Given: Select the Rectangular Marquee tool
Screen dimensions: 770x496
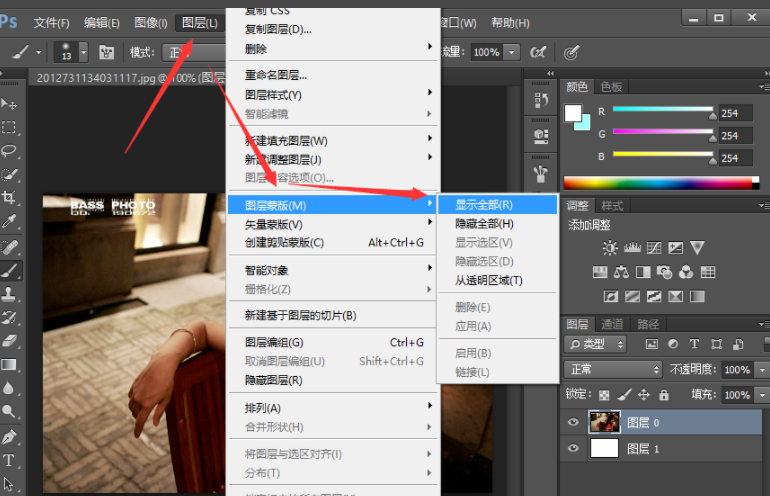Looking at the screenshot, I should (9, 127).
